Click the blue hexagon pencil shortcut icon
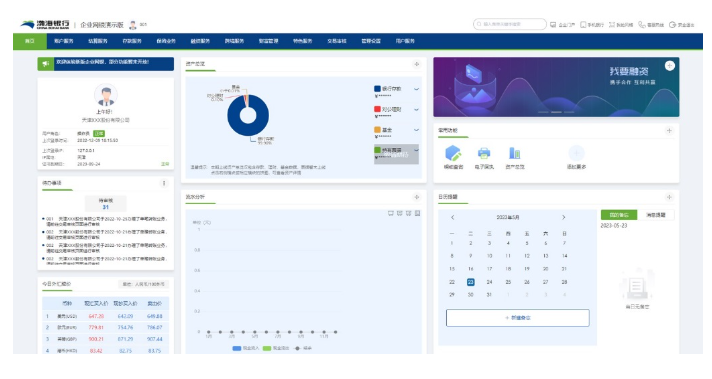 click(x=453, y=153)
